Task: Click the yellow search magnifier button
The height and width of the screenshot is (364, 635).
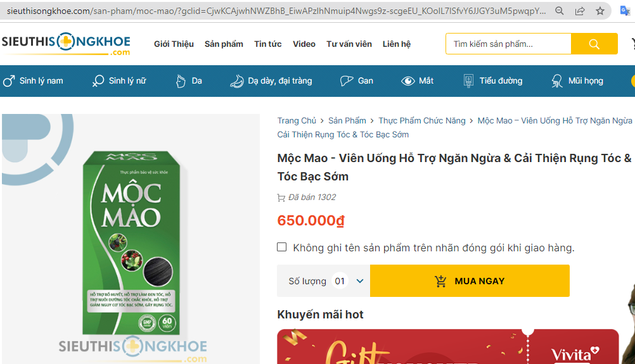Action: point(594,44)
